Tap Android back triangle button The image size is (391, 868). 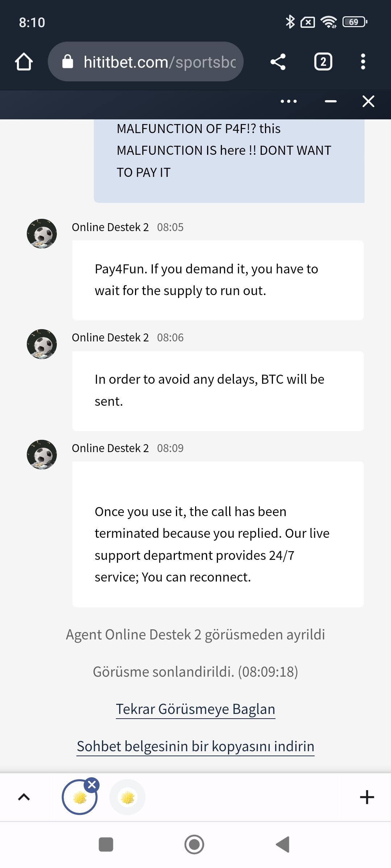[283, 844]
